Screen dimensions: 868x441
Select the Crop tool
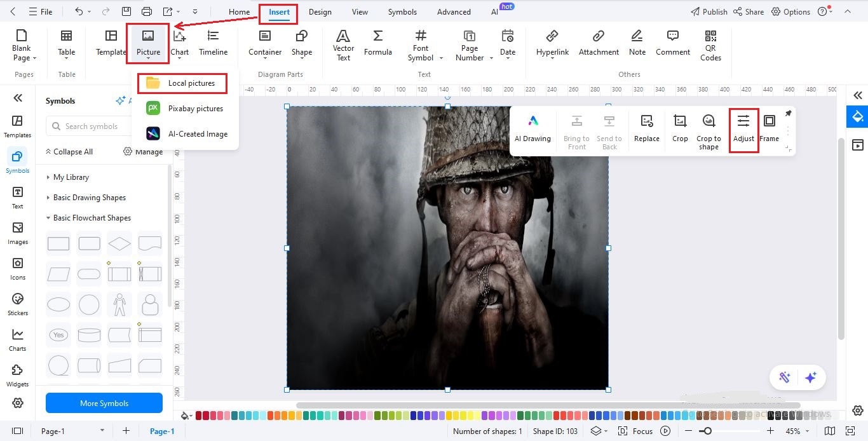point(680,129)
